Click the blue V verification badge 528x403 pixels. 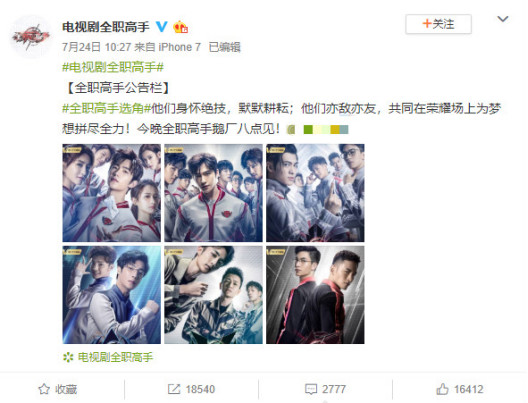tap(162, 27)
